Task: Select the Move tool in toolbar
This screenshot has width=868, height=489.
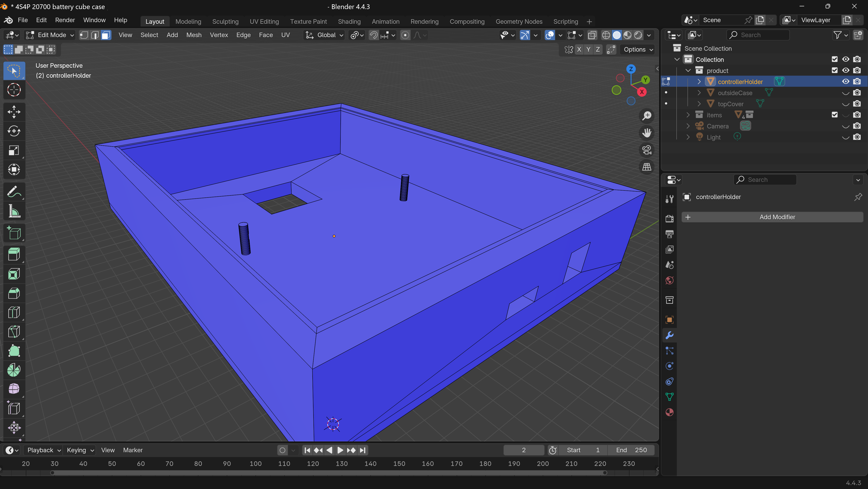Action: coord(14,112)
